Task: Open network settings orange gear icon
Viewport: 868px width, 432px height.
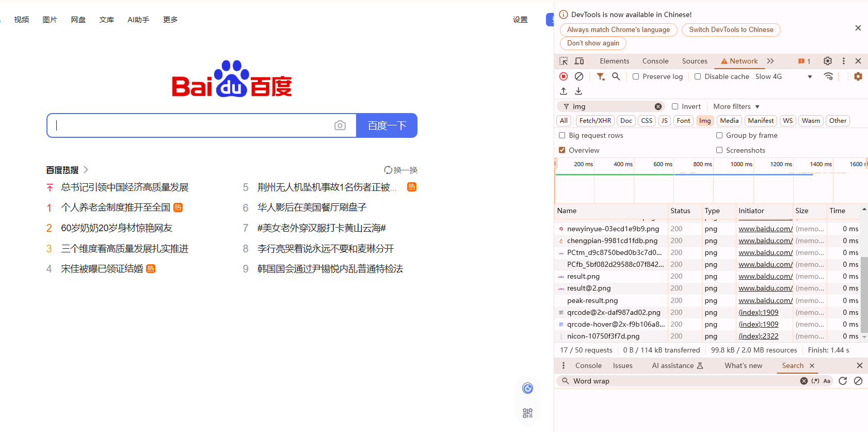Action: point(858,76)
